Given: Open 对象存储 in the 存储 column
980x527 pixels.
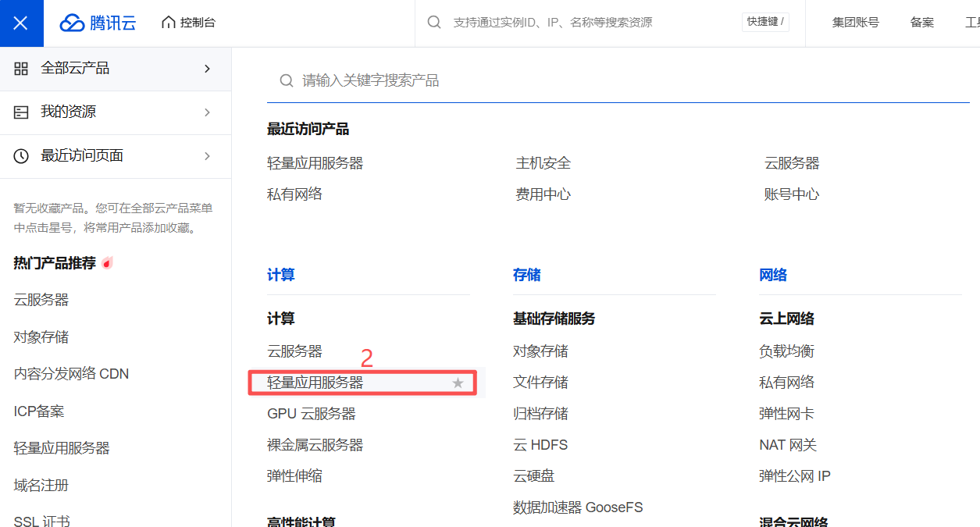Looking at the screenshot, I should 541,351.
